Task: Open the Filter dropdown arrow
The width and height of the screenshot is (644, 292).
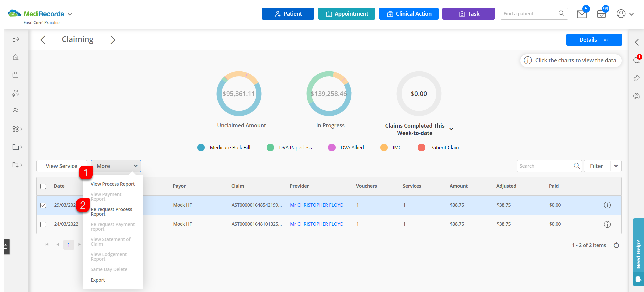Action: (616, 166)
